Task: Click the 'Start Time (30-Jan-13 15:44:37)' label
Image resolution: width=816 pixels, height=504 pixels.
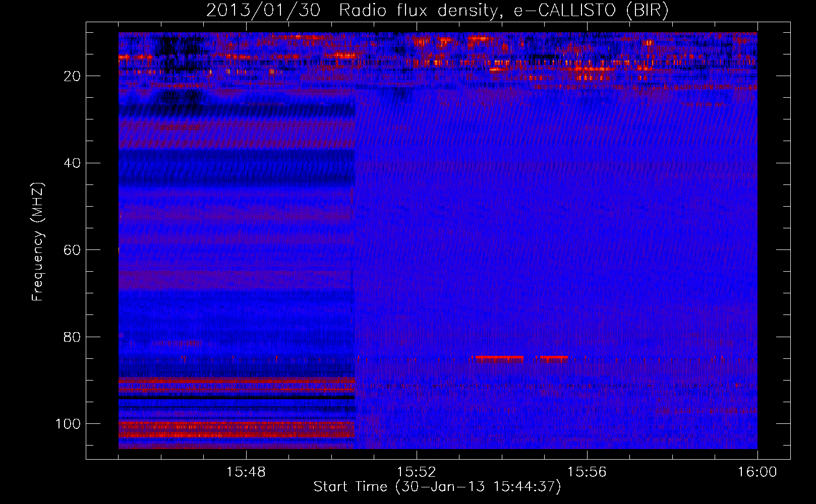Action: point(437,487)
